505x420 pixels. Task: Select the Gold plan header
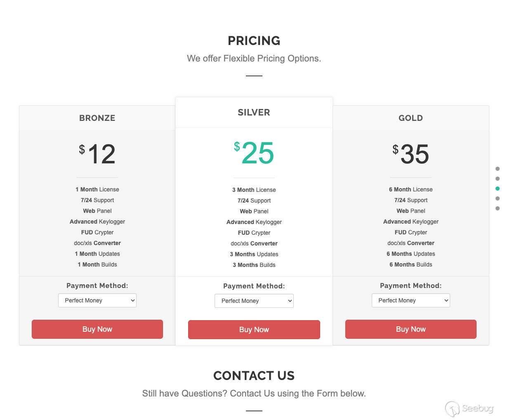411,118
